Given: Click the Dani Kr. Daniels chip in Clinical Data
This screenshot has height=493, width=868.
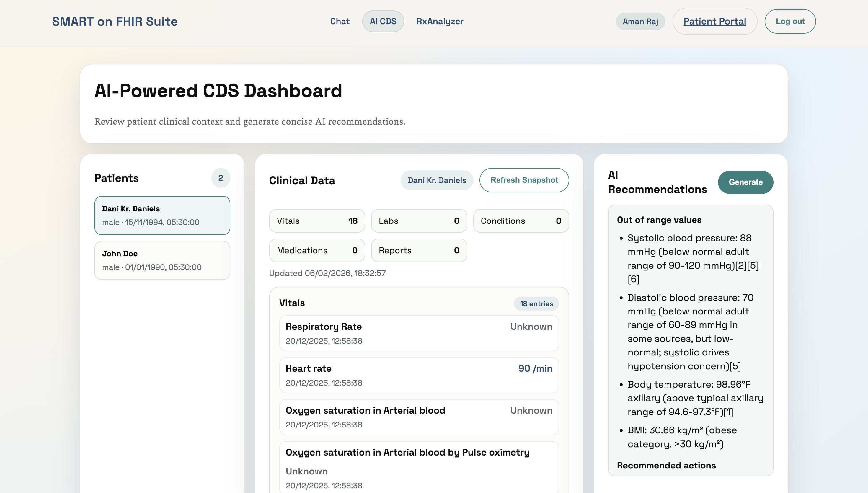Looking at the screenshot, I should tap(437, 180).
